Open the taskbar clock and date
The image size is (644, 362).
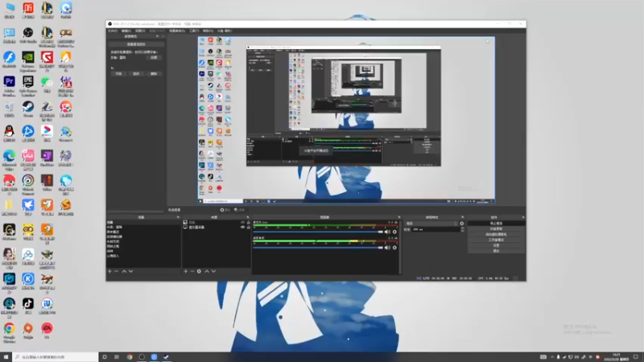point(617,357)
